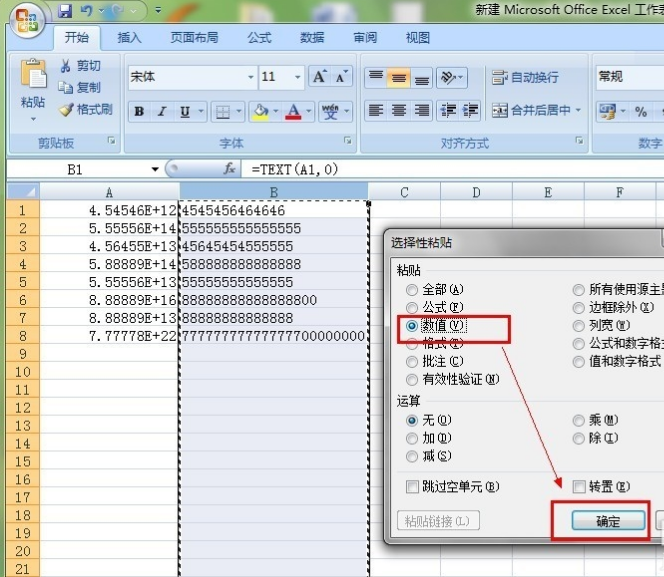Image resolution: width=664 pixels, height=577 pixels.
Task: Apply the accounting number format icon
Action: pos(607,112)
